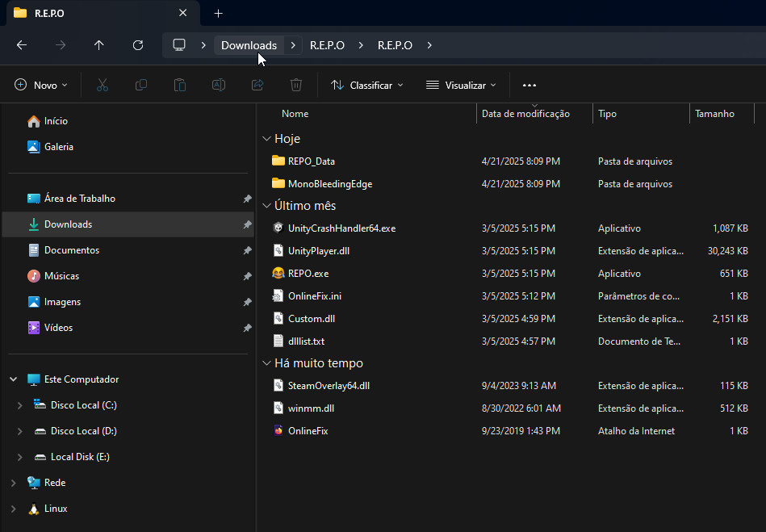Click the Delete trash icon in toolbar
Screen dimensions: 766x532
[x=296, y=85]
